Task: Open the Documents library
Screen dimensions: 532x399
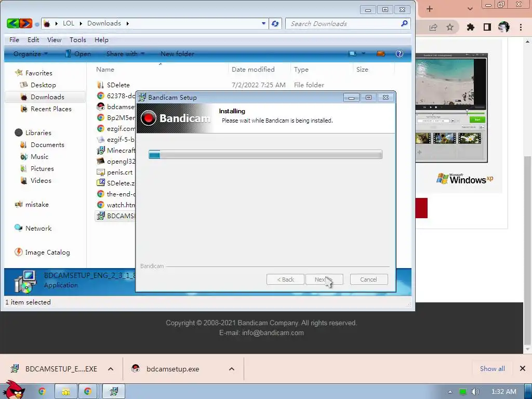Action: pyautogui.click(x=47, y=144)
